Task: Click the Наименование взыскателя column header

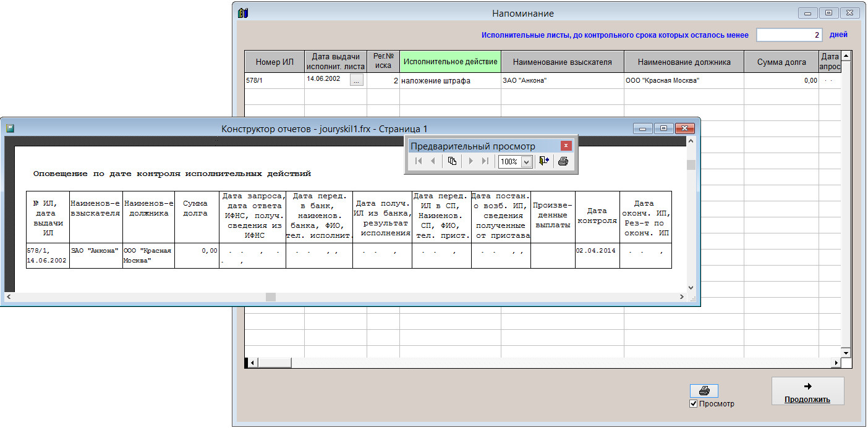Action: click(562, 62)
